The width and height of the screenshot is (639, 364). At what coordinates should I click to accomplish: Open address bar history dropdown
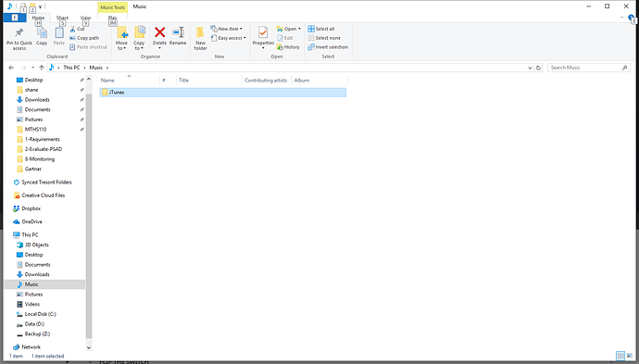click(x=530, y=68)
